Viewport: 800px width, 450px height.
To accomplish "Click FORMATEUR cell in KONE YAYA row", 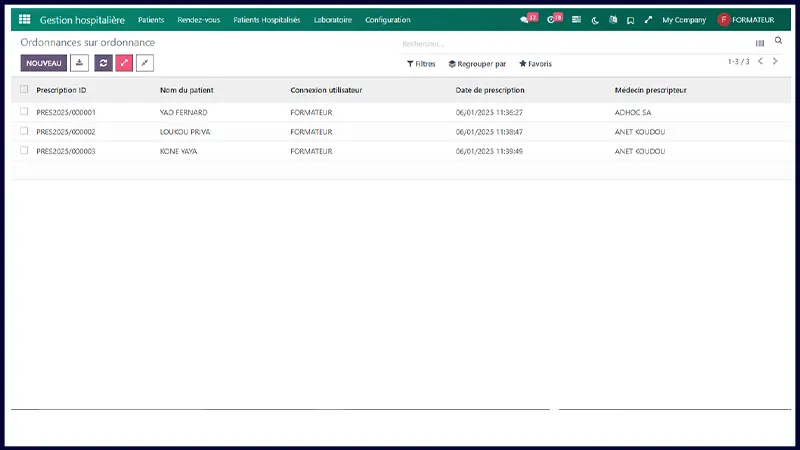I will pos(311,151).
